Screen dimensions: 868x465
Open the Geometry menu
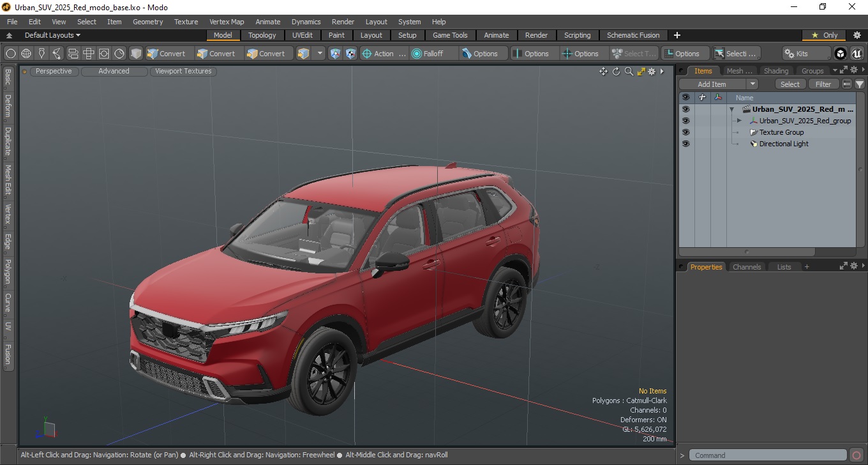(x=148, y=22)
